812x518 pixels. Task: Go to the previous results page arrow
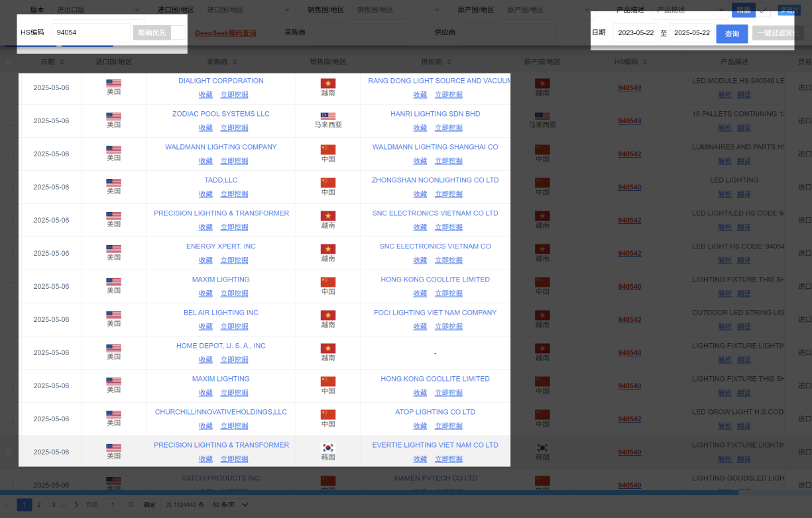8,505
